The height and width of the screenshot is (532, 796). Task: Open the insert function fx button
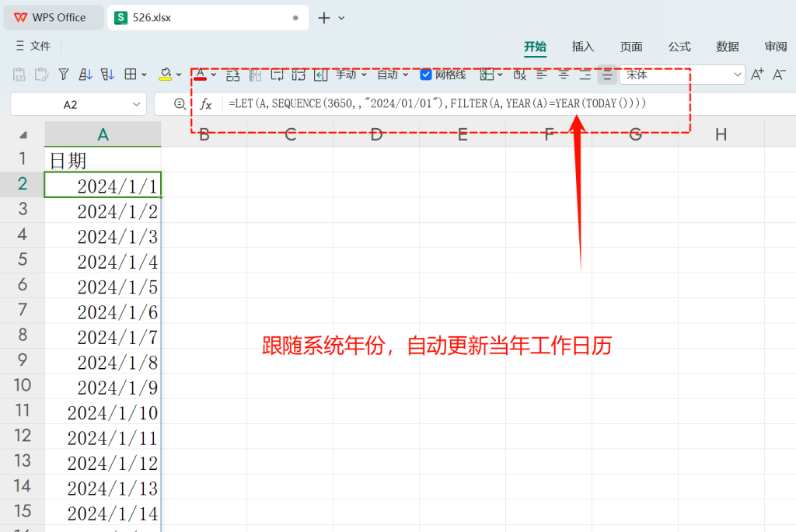pos(205,104)
